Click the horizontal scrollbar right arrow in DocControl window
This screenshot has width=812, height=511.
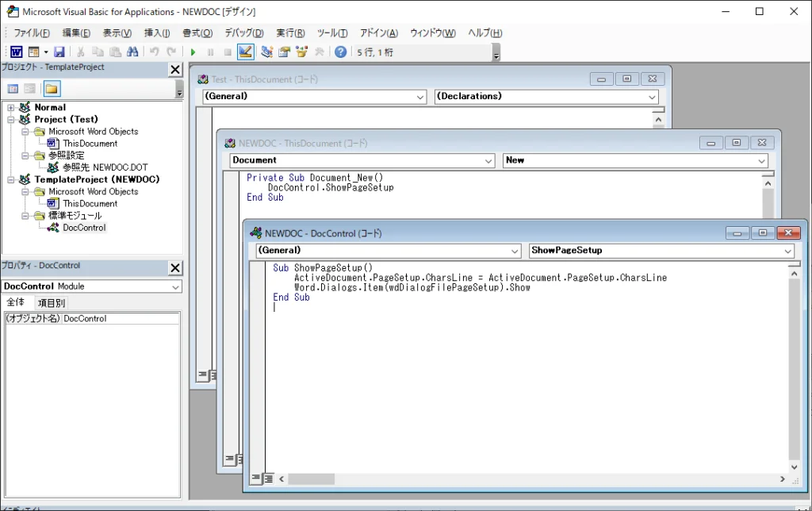[x=783, y=479]
